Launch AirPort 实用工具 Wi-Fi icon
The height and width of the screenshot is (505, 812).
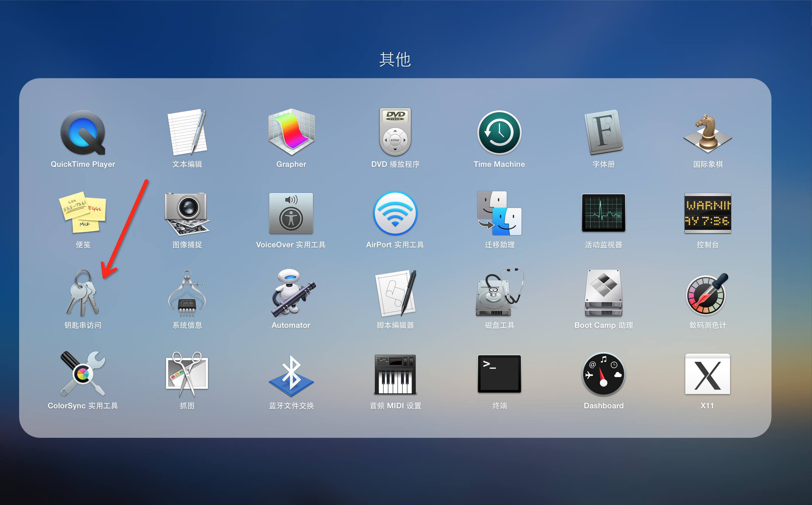coord(395,213)
